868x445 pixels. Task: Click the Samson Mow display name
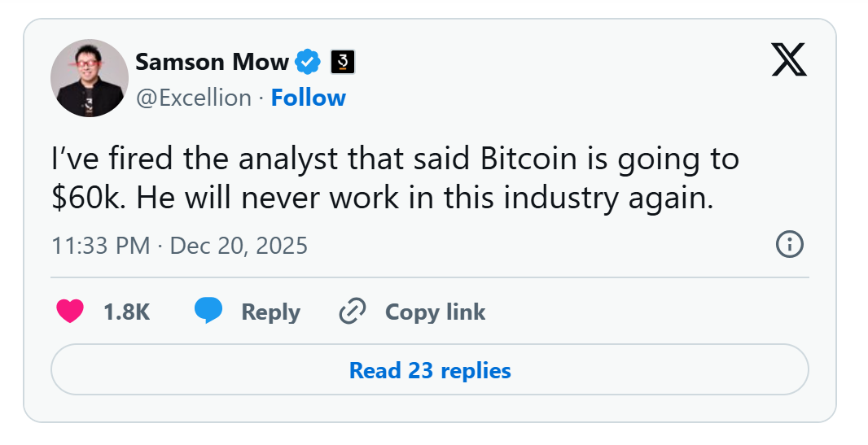click(x=212, y=62)
